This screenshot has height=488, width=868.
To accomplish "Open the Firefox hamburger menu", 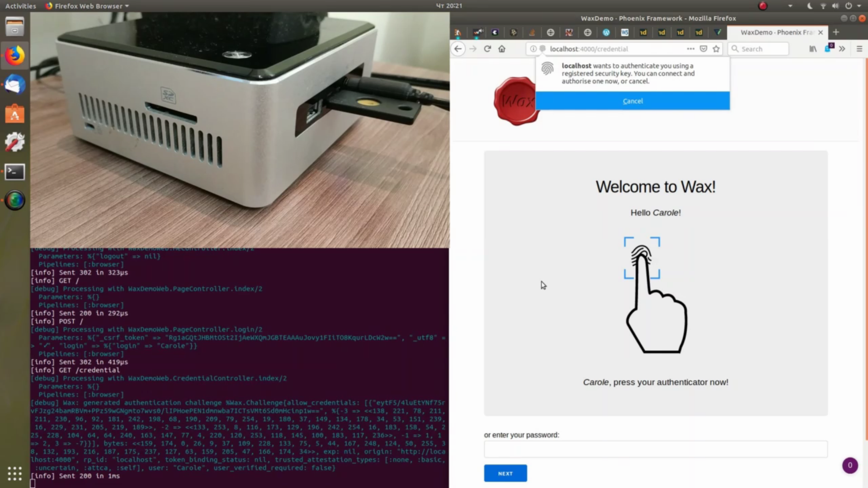I will [859, 49].
